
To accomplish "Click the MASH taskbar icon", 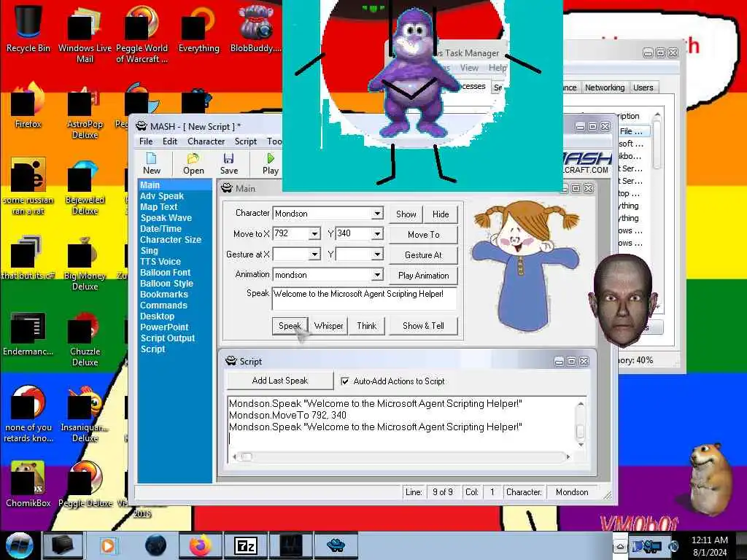I will point(336,545).
